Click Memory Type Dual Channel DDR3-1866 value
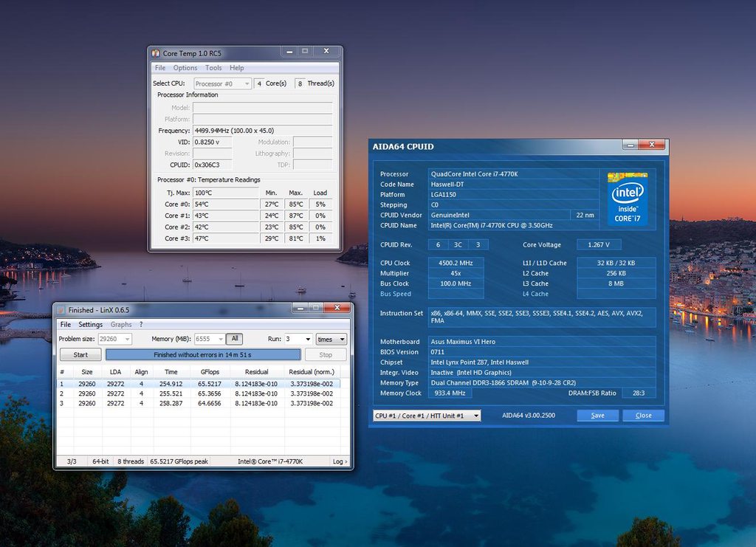 tap(542, 383)
